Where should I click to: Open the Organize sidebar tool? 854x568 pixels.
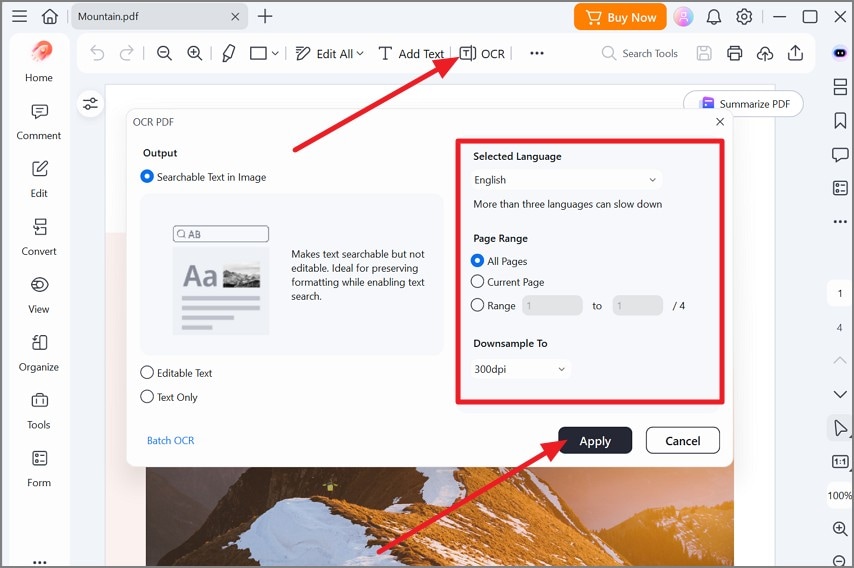click(x=39, y=353)
